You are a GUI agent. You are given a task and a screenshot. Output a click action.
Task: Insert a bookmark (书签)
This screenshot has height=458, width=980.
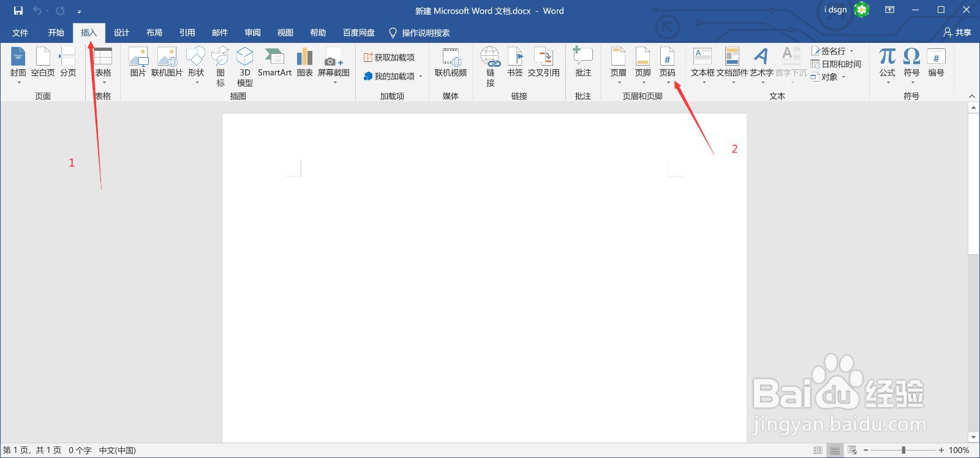pos(515,62)
